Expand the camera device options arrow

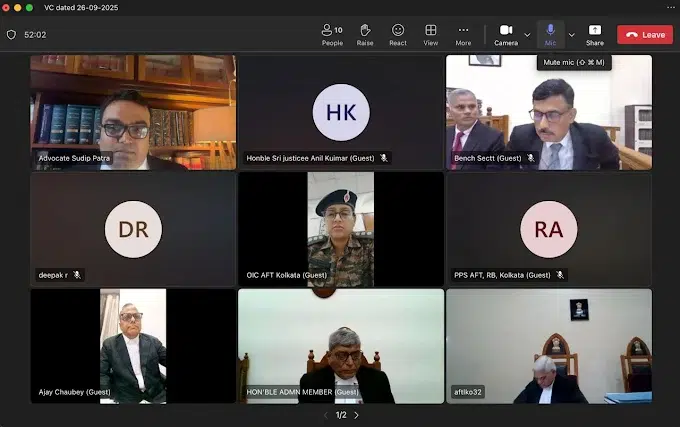(x=528, y=34)
